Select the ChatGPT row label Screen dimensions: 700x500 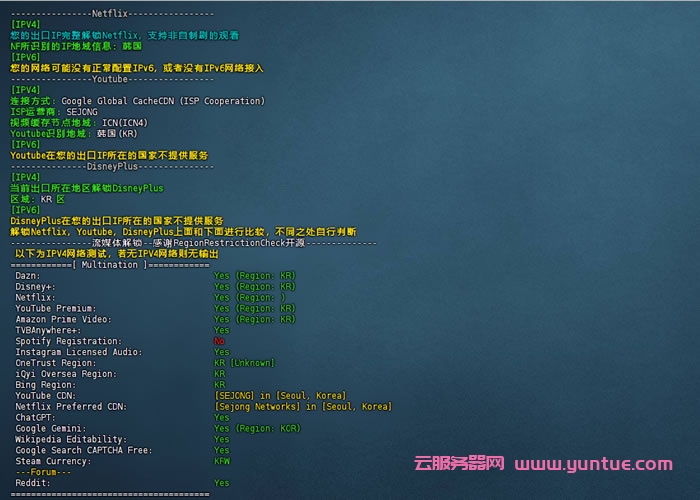pos(34,418)
